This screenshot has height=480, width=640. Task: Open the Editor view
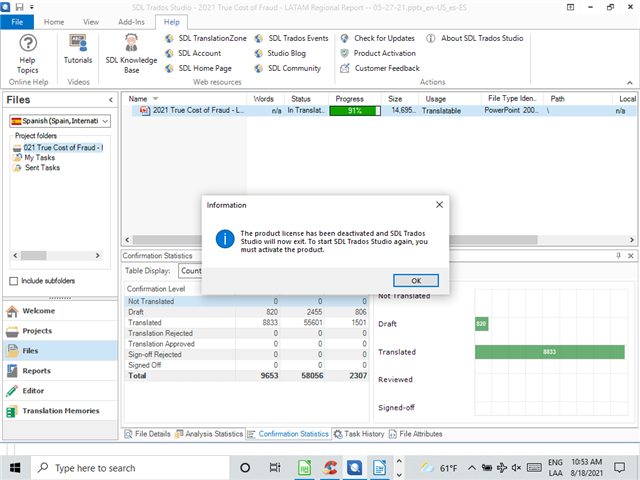pos(60,391)
